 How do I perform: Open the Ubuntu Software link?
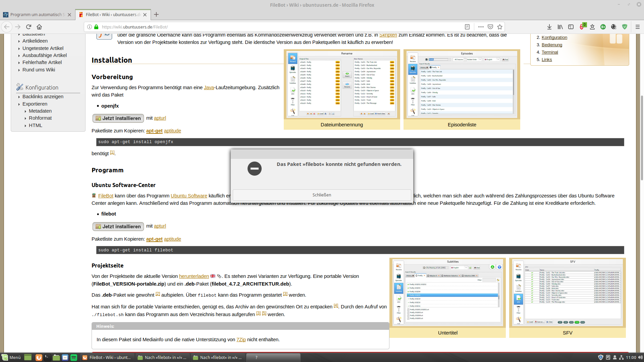click(x=189, y=196)
